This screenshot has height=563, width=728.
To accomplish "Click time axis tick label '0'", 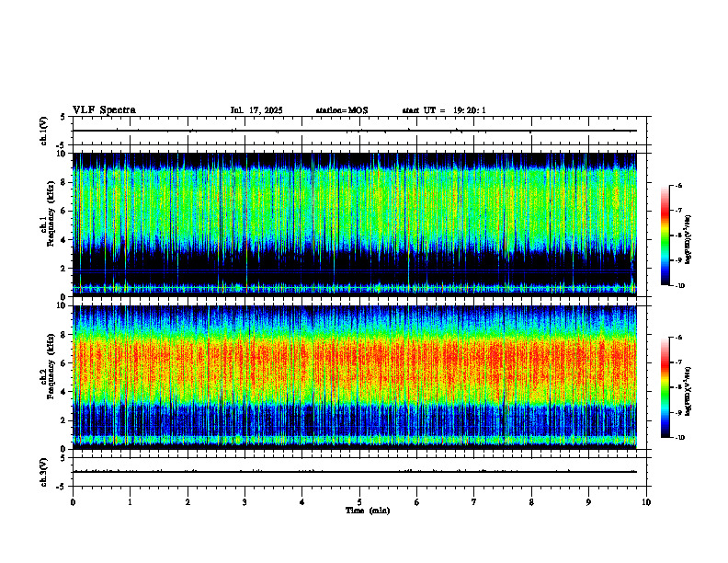I will [x=73, y=502].
